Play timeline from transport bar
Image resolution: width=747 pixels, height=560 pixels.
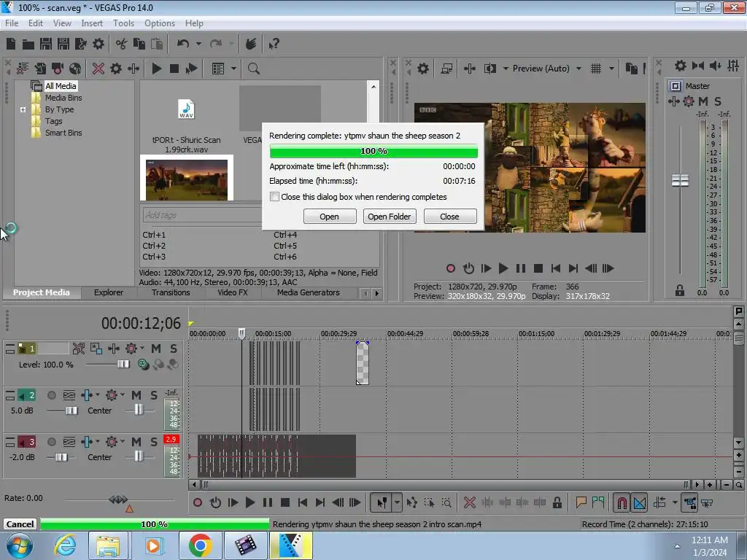pyautogui.click(x=249, y=502)
